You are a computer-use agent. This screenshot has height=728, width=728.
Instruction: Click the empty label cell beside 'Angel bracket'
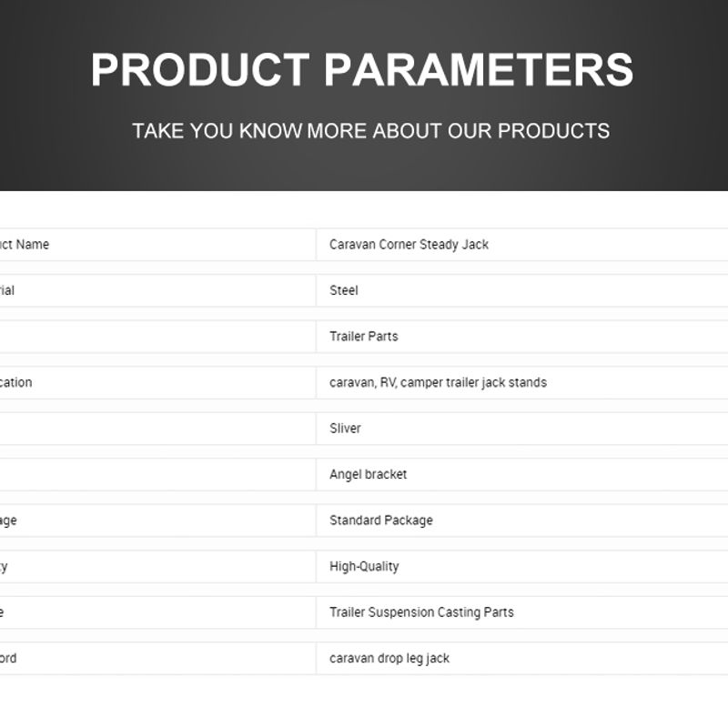pyautogui.click(x=157, y=474)
